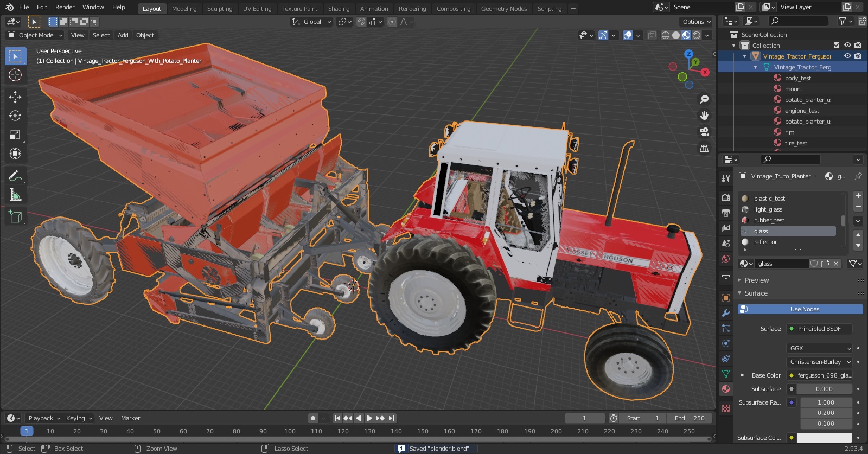Click the material name field 'glass'

click(782, 264)
